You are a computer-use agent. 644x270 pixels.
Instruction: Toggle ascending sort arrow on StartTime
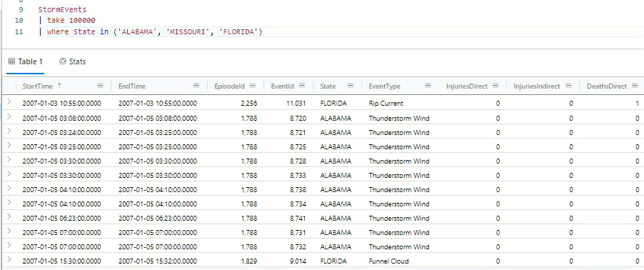(59, 86)
